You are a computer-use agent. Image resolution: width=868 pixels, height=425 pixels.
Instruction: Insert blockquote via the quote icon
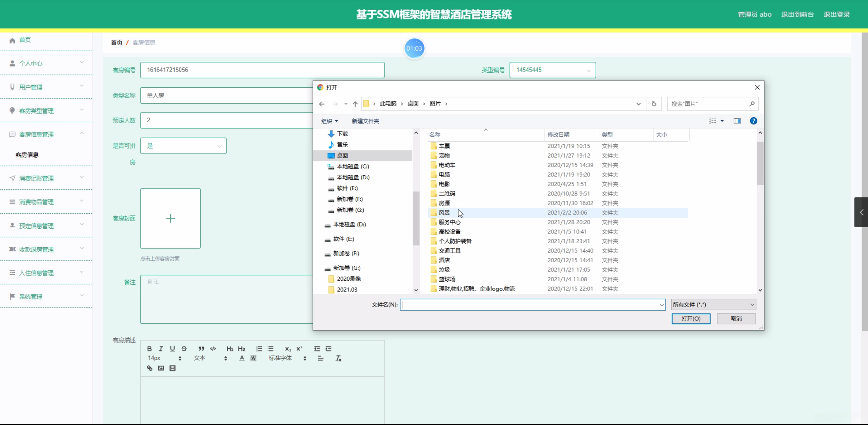pyautogui.click(x=201, y=349)
